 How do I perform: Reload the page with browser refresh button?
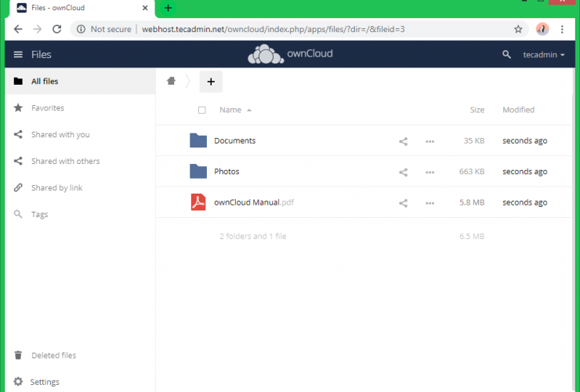pyautogui.click(x=56, y=29)
